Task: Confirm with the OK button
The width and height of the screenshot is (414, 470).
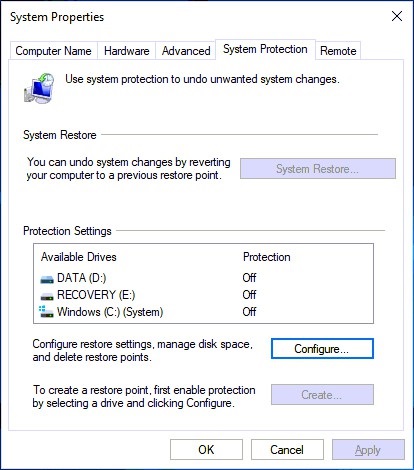Action: point(206,450)
